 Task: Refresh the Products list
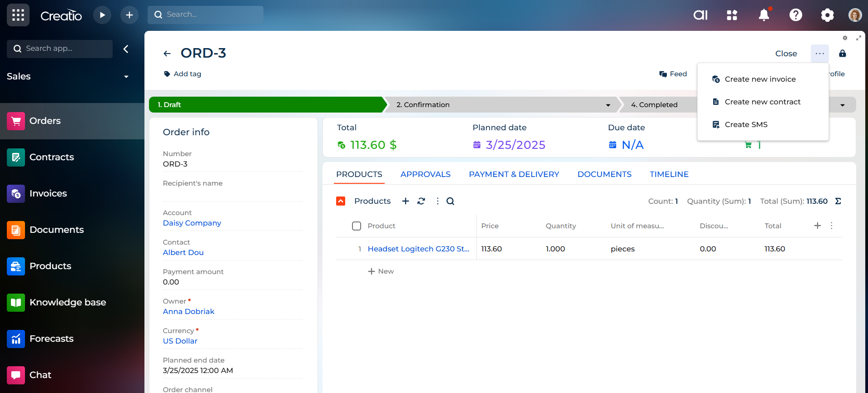click(422, 201)
